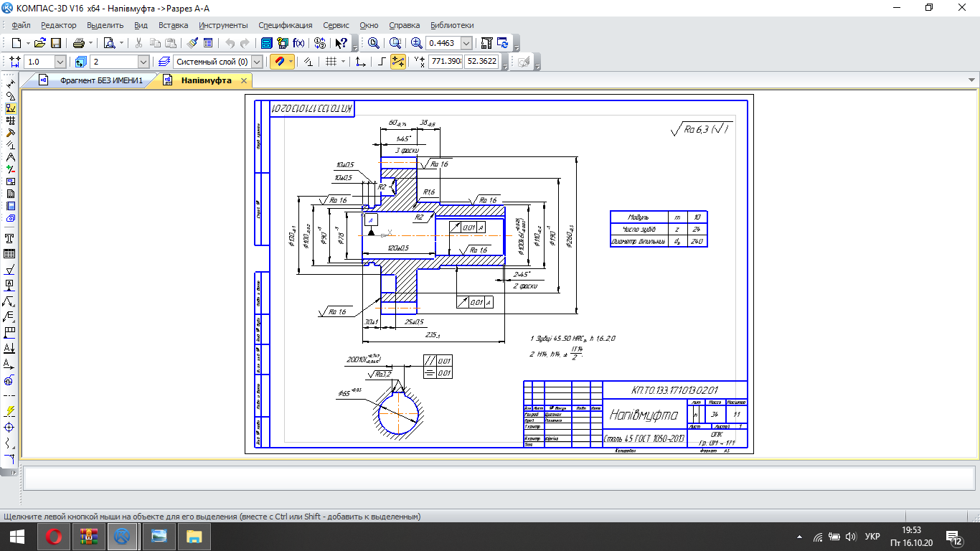Click the X coordinate field 771.398
The image size is (980, 551).
click(445, 62)
